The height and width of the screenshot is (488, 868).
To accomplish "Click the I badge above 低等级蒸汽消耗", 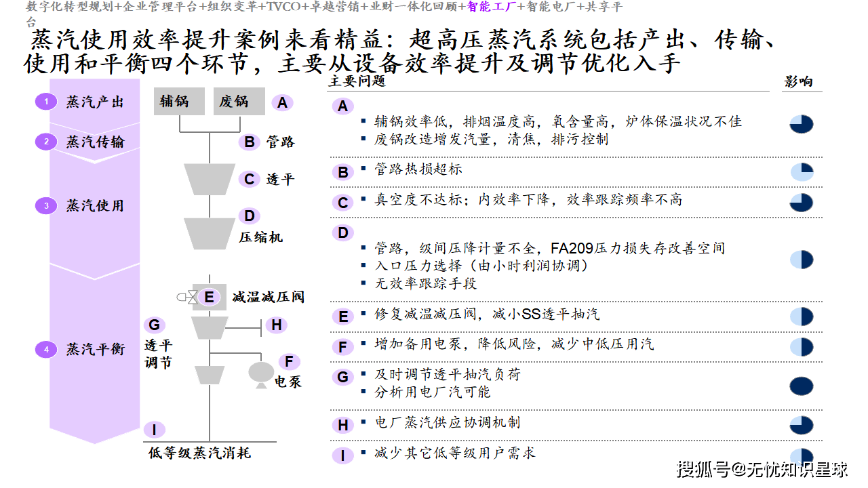I will [155, 429].
